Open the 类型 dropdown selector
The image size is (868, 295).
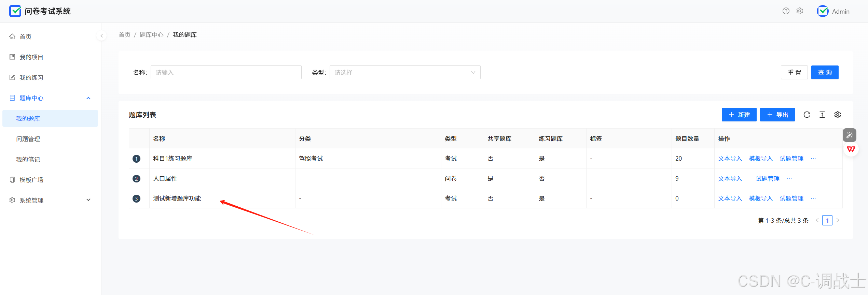coord(405,72)
